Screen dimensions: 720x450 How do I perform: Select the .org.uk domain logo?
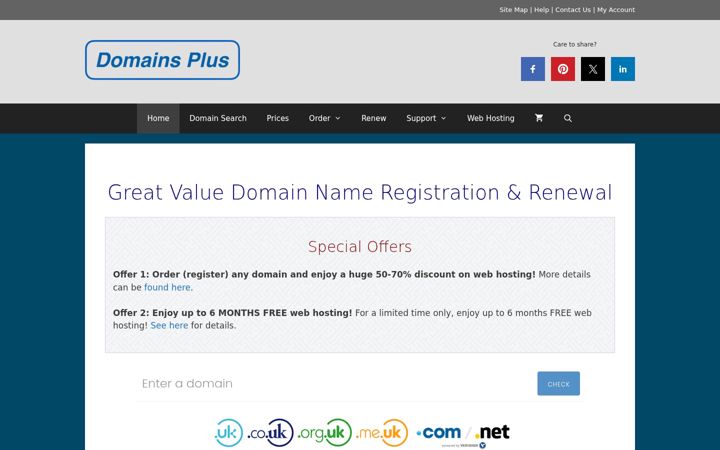(325, 433)
